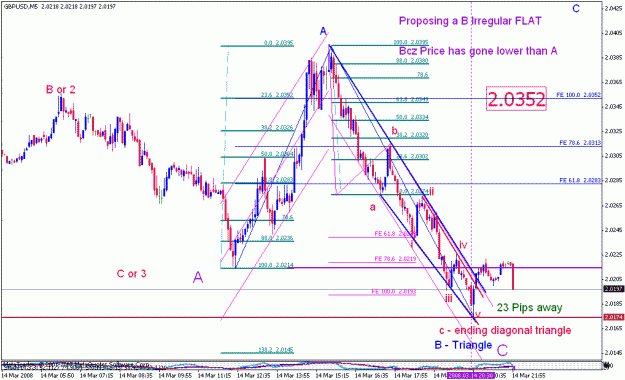Select the '14 Mar 05:50' time axis label
The height and width of the screenshot is (380, 625).
pyautogui.click(x=57, y=375)
